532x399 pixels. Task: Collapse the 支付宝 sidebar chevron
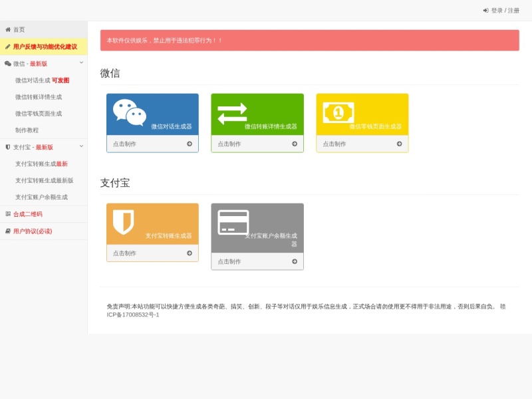tap(81, 146)
